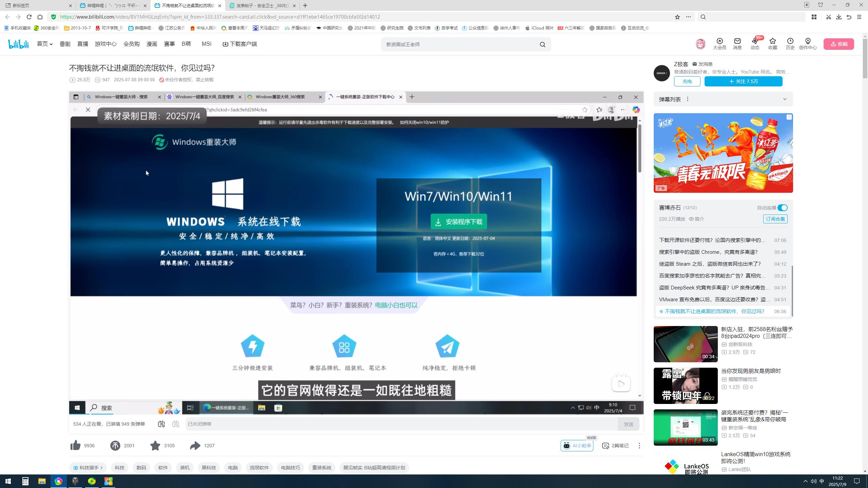The width and height of the screenshot is (868, 488).
Task: Select 游戏中心 in the top navigation
Action: 105,44
